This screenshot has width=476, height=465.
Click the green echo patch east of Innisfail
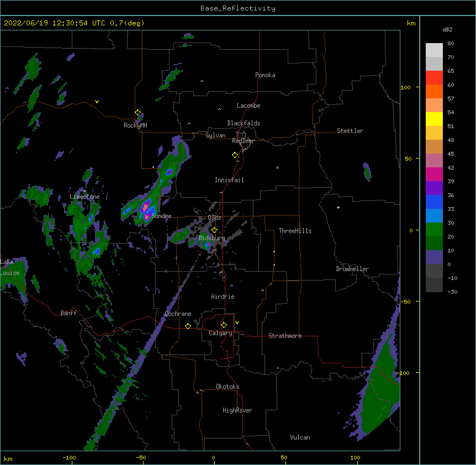tap(367, 172)
